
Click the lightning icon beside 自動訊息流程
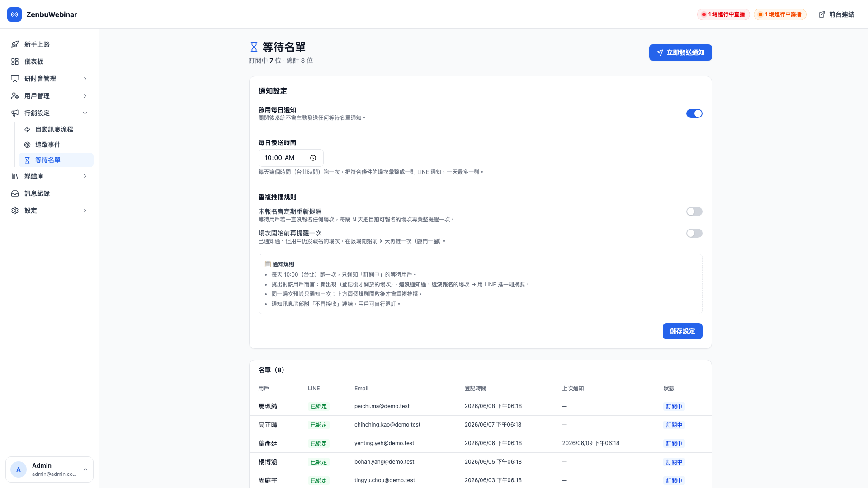27,129
